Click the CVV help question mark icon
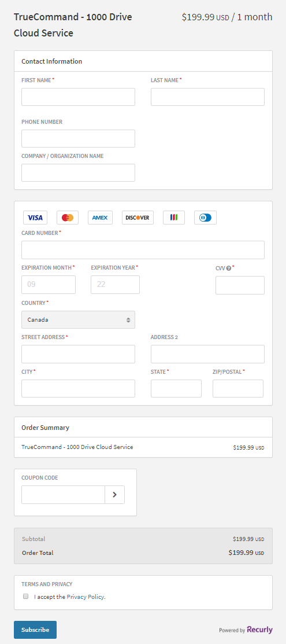 point(229,268)
